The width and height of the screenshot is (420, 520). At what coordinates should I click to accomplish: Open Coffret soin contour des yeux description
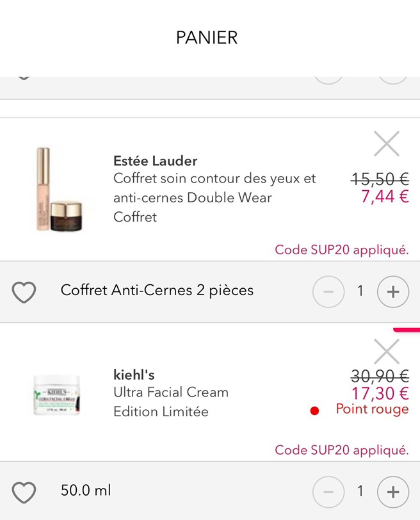coord(214,197)
